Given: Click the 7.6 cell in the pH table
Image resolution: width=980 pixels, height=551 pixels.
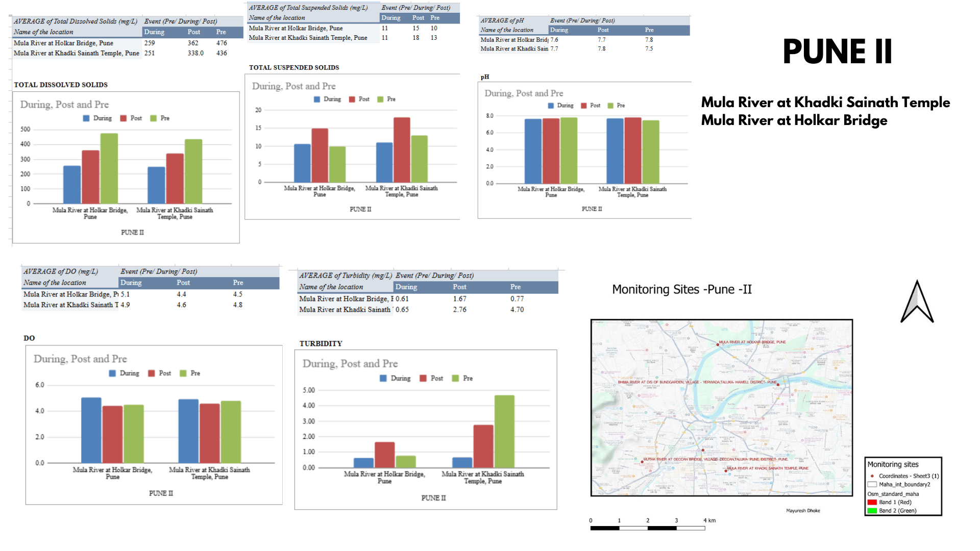Looking at the screenshot, I should [554, 40].
